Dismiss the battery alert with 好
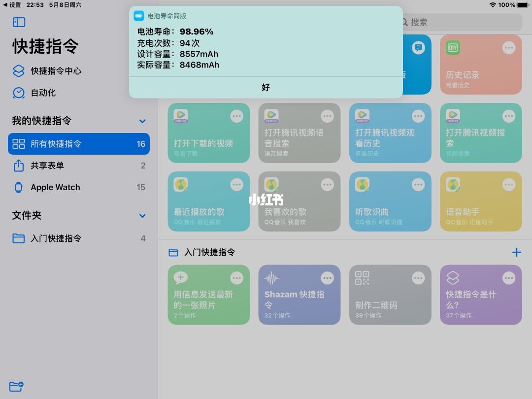Viewport: 532px width, 399px height. tap(266, 87)
